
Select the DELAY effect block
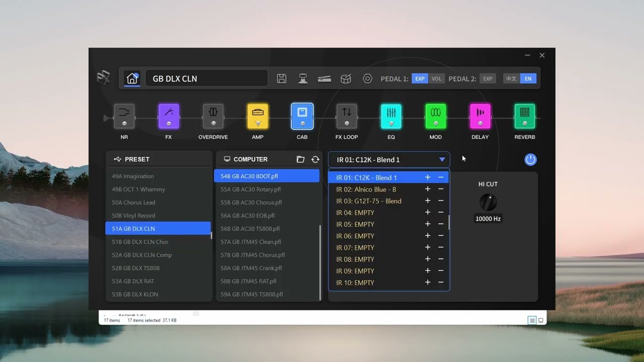tap(480, 116)
